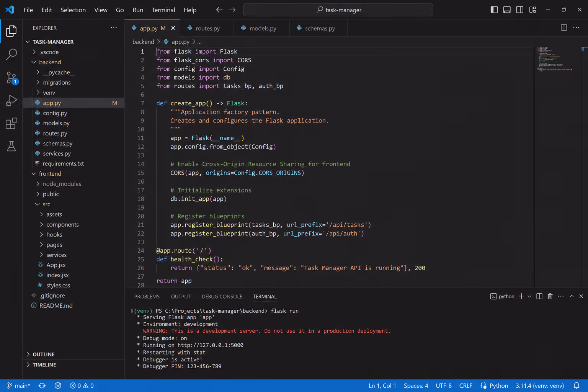Viewport: 588px width, 392px height.
Task: Change file encoding UTF-8
Action: [x=444, y=385]
